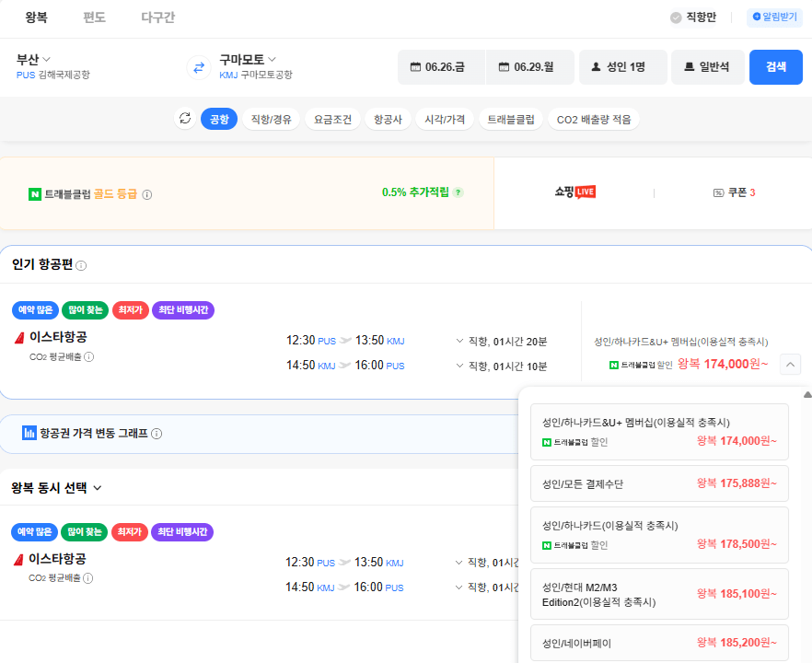Collapse the price options with the up chevron

click(x=790, y=364)
